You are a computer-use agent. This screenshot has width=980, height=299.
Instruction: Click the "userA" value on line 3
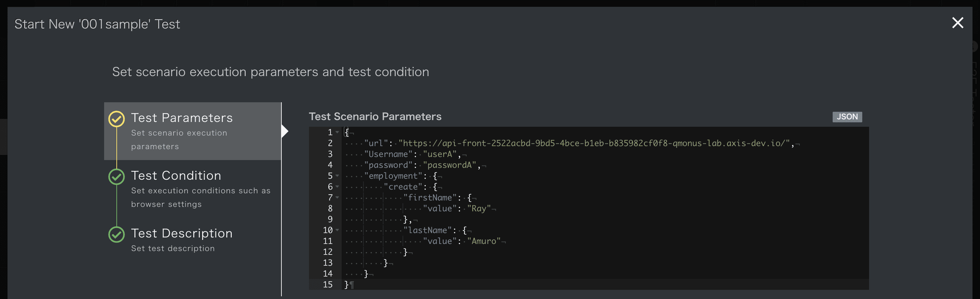(x=439, y=154)
